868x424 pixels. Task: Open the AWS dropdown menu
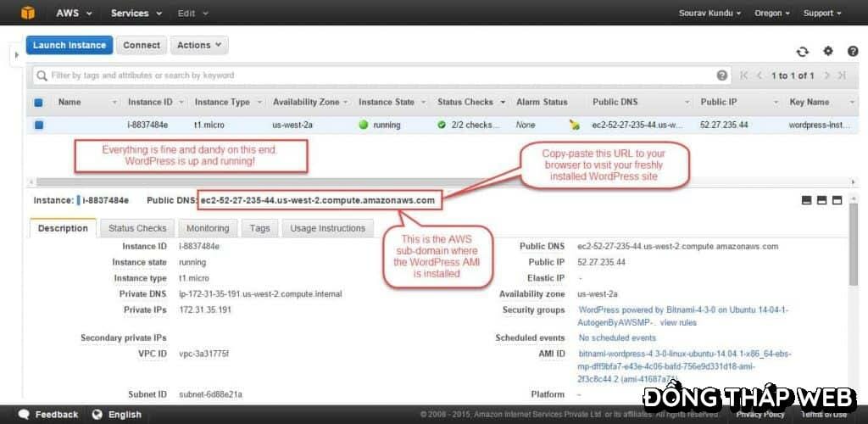point(75,13)
